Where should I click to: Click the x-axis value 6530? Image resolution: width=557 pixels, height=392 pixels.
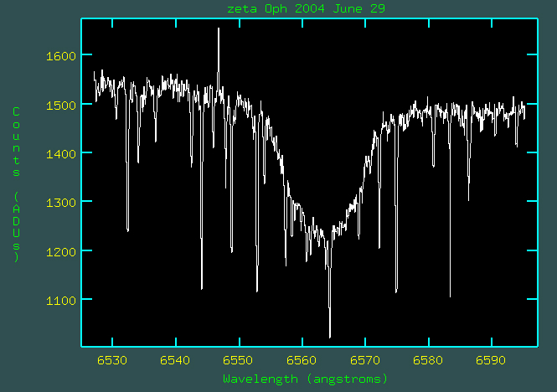click(x=112, y=360)
